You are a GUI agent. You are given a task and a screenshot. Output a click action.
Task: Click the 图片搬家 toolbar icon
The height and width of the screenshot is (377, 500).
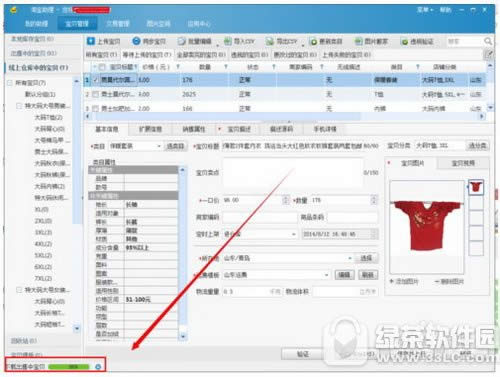coord(358,41)
